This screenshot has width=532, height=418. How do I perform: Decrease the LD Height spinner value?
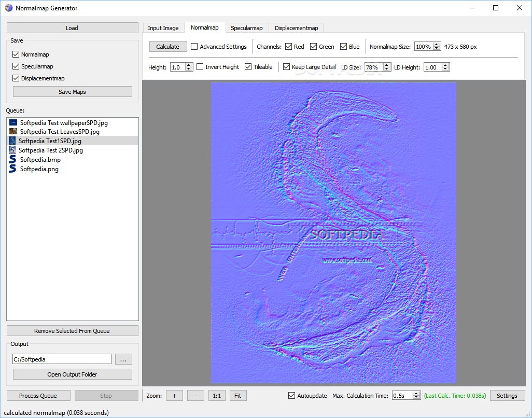coord(446,69)
